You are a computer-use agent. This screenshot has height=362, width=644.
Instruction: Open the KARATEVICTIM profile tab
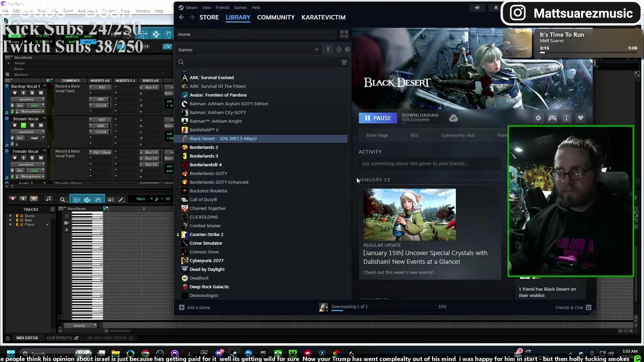(x=324, y=17)
